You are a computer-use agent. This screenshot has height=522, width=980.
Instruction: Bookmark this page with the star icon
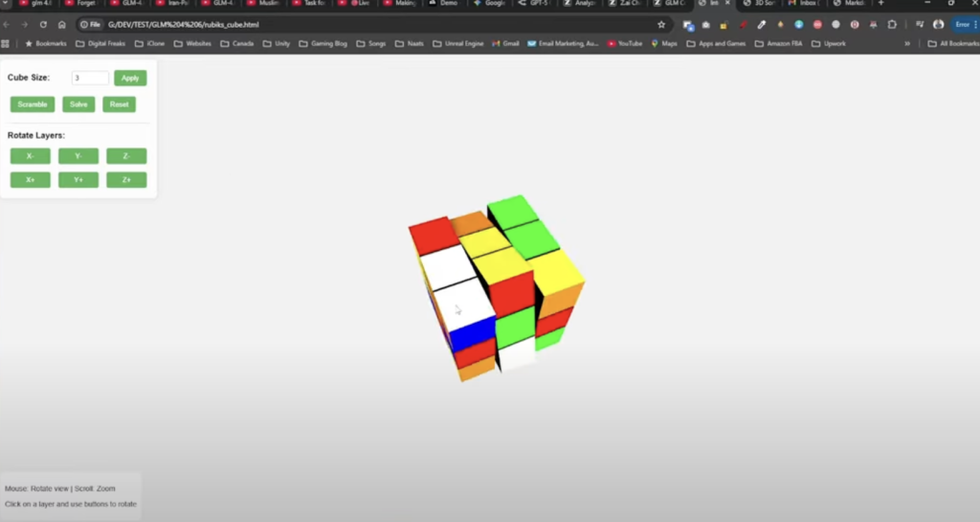pyautogui.click(x=661, y=25)
